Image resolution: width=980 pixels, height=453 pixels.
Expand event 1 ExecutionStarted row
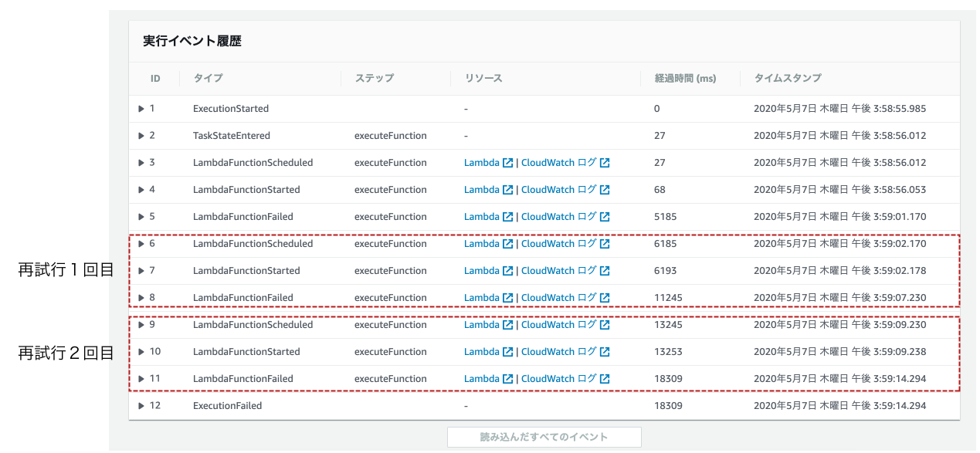click(x=141, y=109)
